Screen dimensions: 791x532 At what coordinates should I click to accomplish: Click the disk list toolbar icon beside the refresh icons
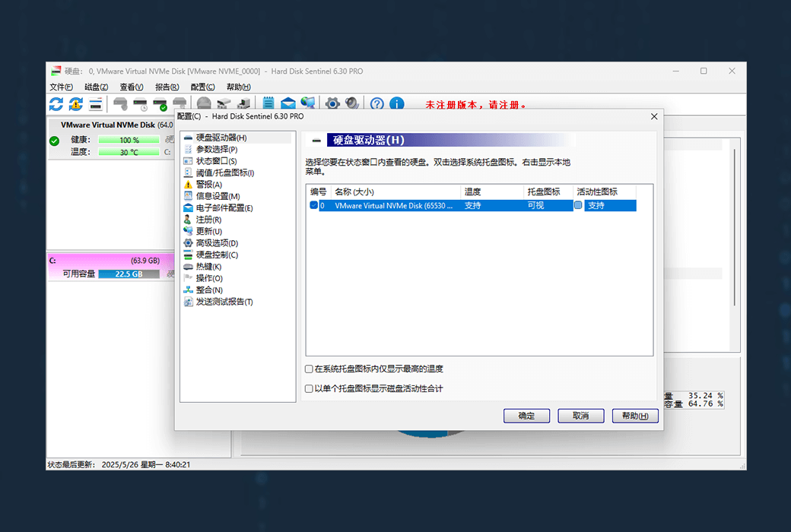pyautogui.click(x=96, y=104)
